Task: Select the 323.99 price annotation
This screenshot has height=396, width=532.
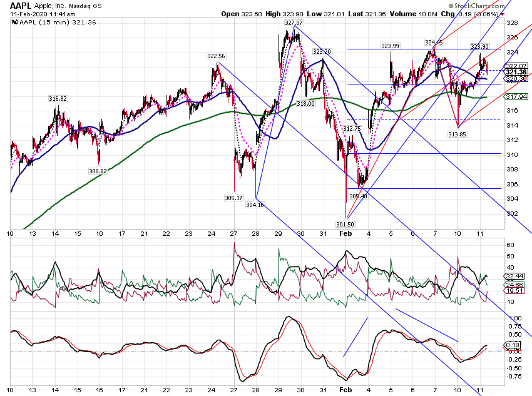Action: (390, 46)
